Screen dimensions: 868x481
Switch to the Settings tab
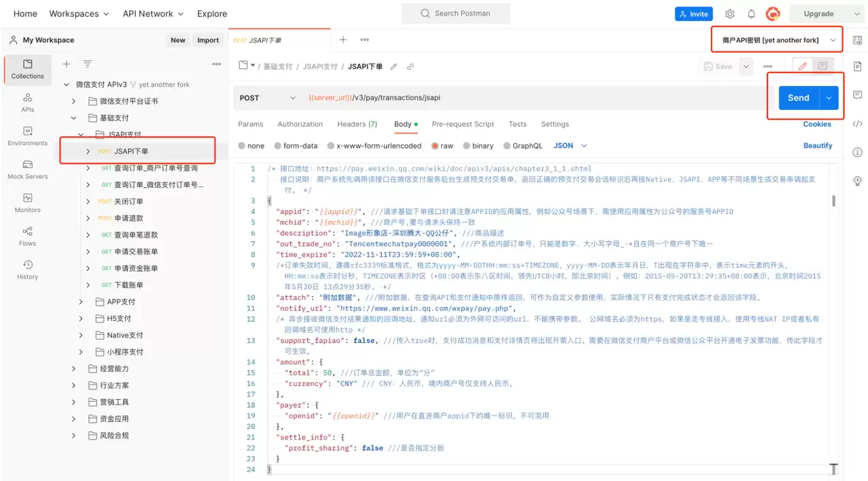coord(555,124)
